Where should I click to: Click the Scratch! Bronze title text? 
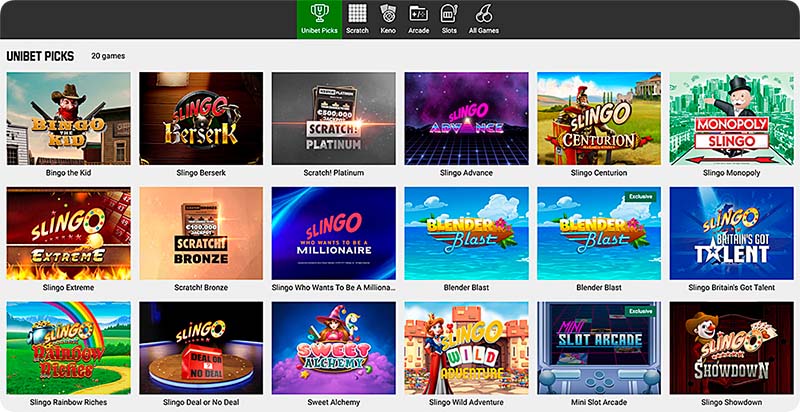pos(201,288)
